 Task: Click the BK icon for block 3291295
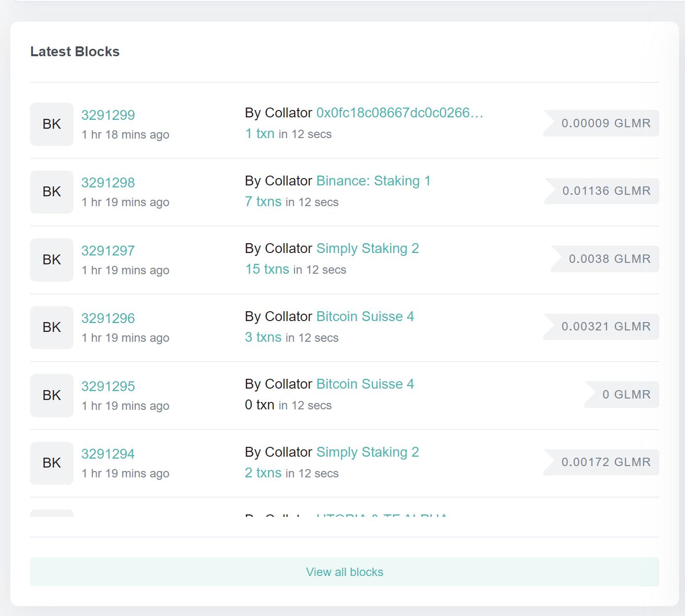point(51,395)
